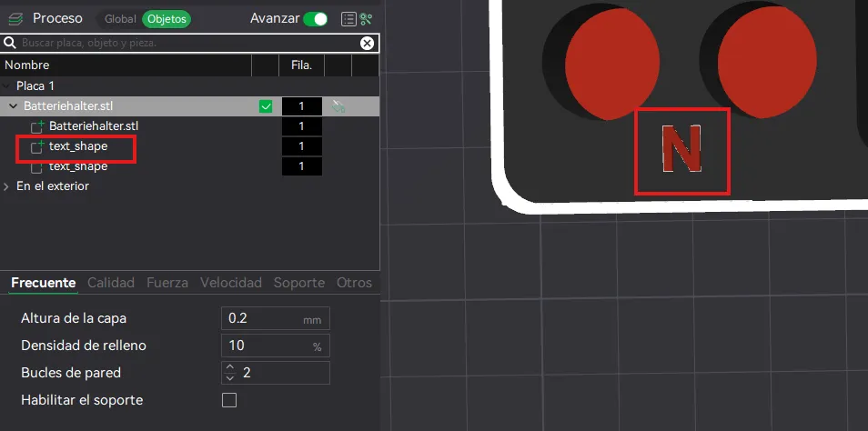The width and height of the screenshot is (868, 431).
Task: Open filament cell of child Batteriehalter.stl part
Action: (302, 126)
